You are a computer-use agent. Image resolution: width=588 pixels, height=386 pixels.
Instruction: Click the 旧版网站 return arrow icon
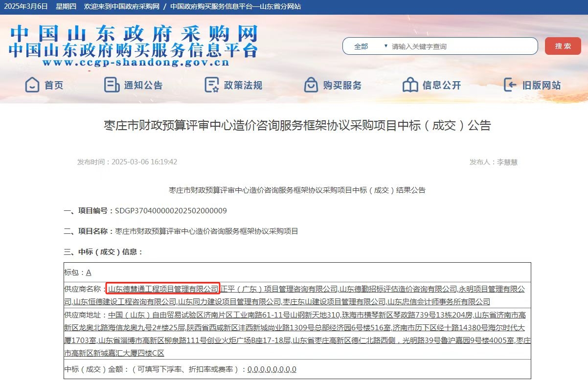pyautogui.click(x=510, y=85)
